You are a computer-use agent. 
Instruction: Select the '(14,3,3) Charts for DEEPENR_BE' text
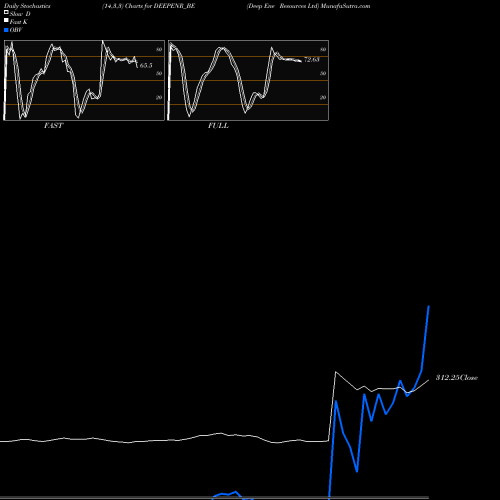coord(149,6)
